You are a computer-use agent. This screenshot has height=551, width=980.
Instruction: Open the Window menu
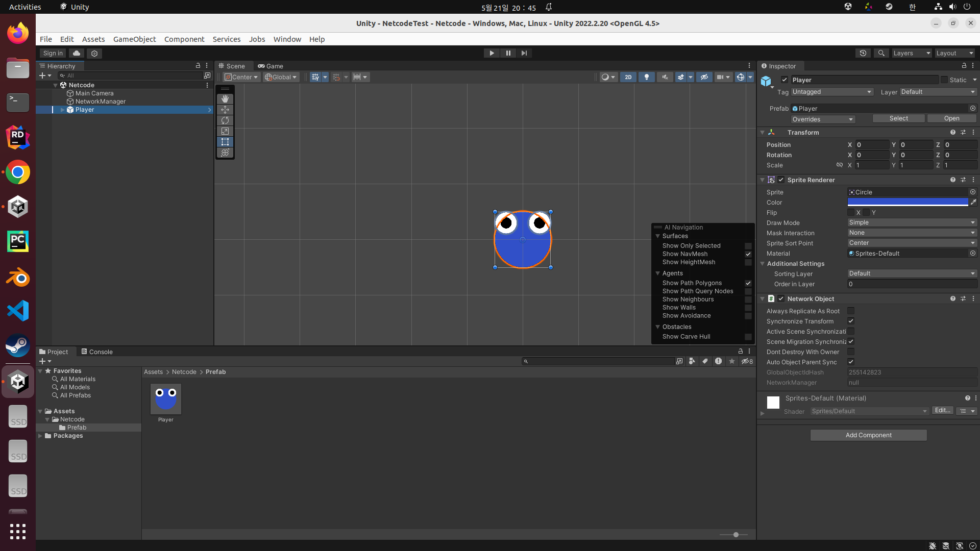coord(287,39)
